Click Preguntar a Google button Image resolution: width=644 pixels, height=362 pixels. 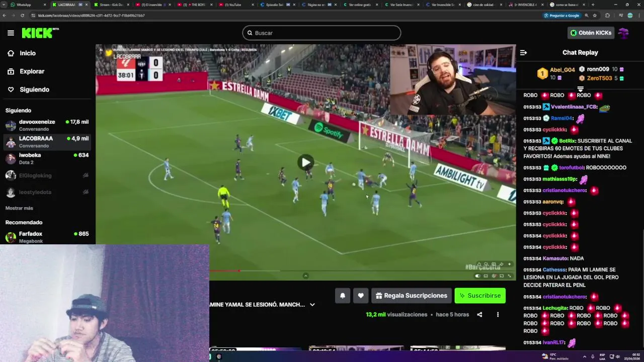coord(561,16)
